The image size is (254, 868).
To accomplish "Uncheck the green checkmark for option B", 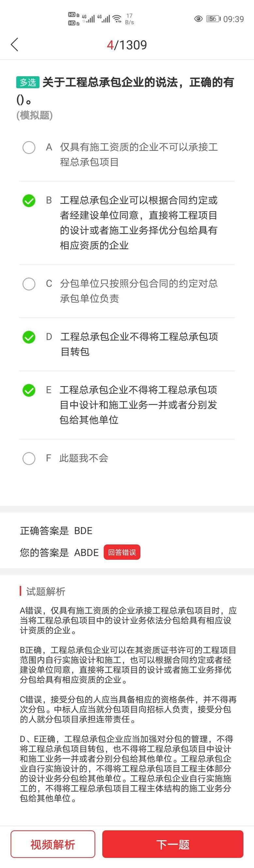I will [x=29, y=200].
